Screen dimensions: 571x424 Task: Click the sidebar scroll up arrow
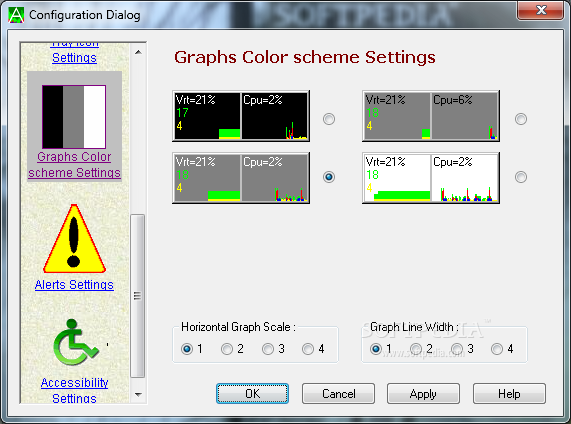[138, 52]
